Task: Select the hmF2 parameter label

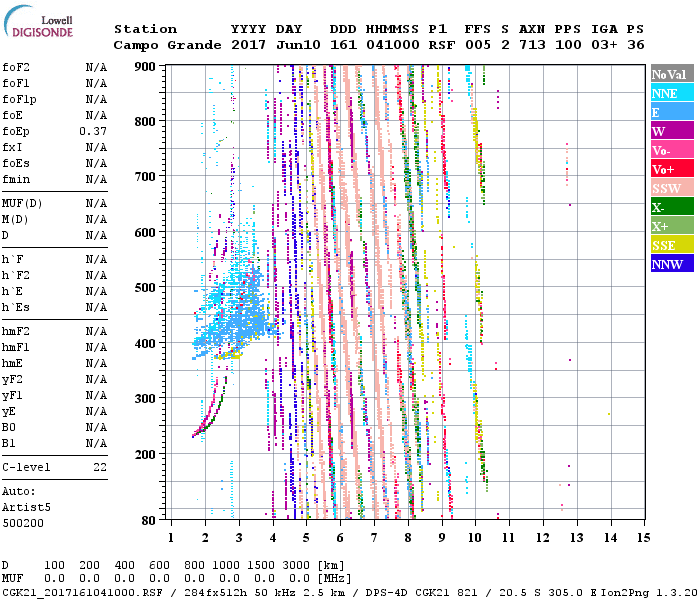Action: tap(16, 331)
